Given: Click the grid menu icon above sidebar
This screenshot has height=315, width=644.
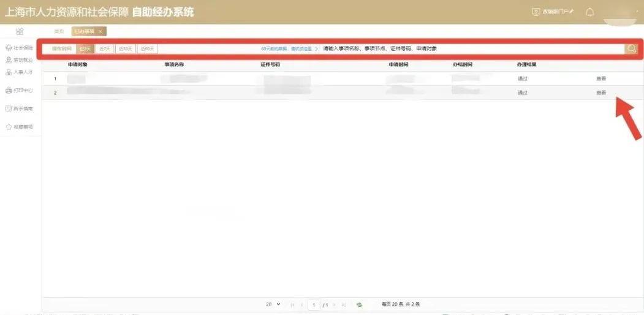Looking at the screenshot, I should pos(20,32).
